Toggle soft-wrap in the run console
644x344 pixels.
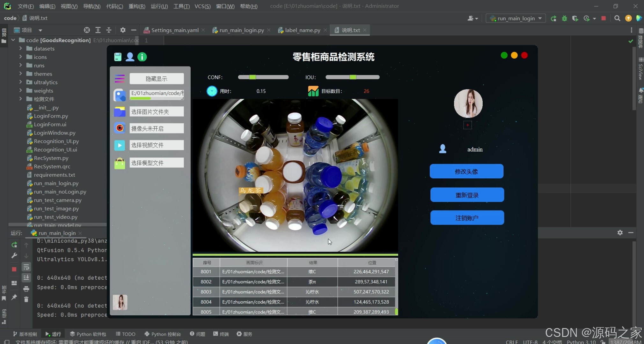click(x=26, y=267)
